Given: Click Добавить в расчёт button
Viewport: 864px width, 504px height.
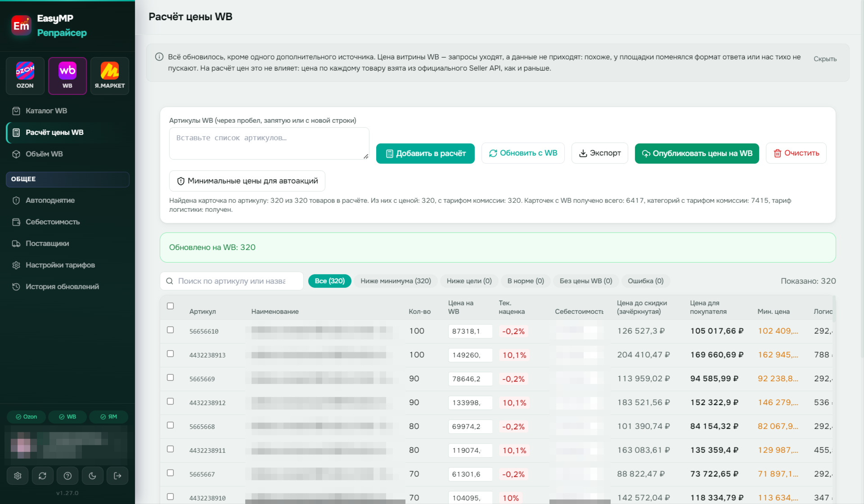Looking at the screenshot, I should (425, 153).
